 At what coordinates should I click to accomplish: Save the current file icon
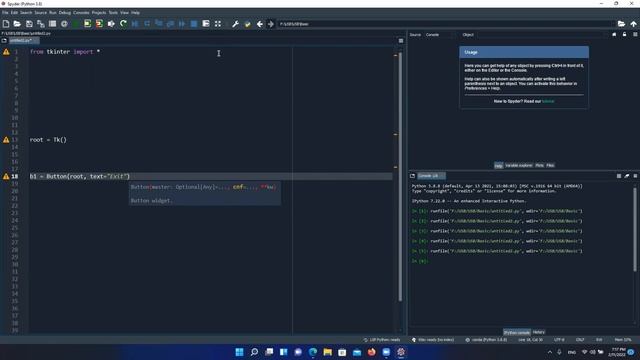click(x=29, y=24)
